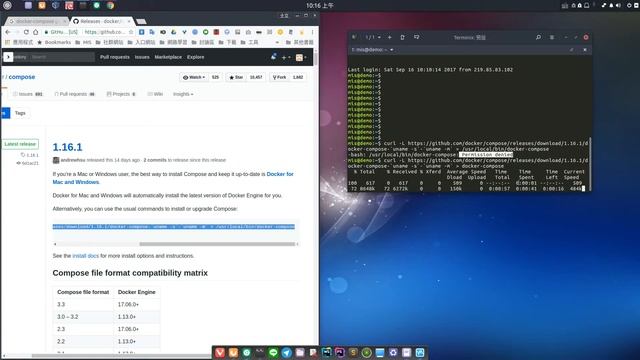The width and height of the screenshot is (640, 360).
Task: Click the Chrome icon in top panel
Action: click(111, 5)
